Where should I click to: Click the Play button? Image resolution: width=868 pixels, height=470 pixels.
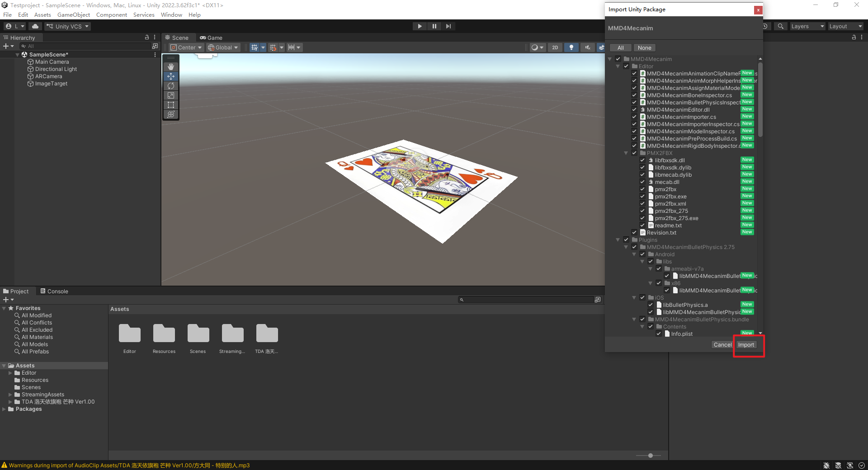click(420, 26)
